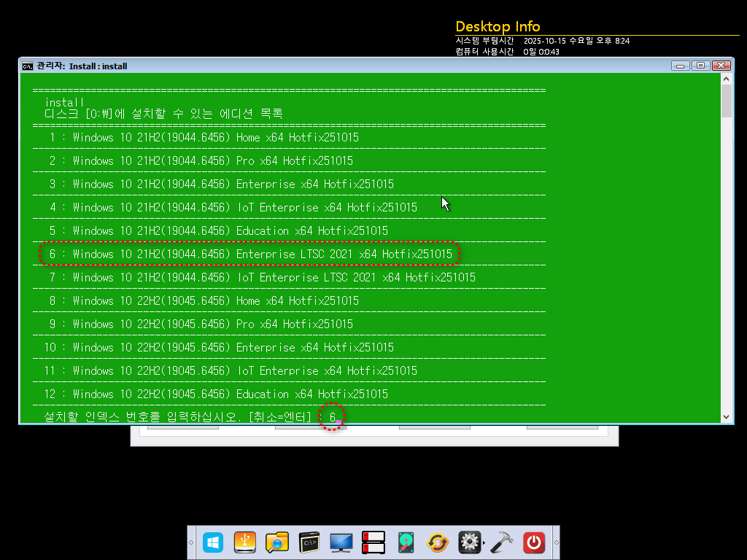Click the left diamond handle of the dock

191,542
